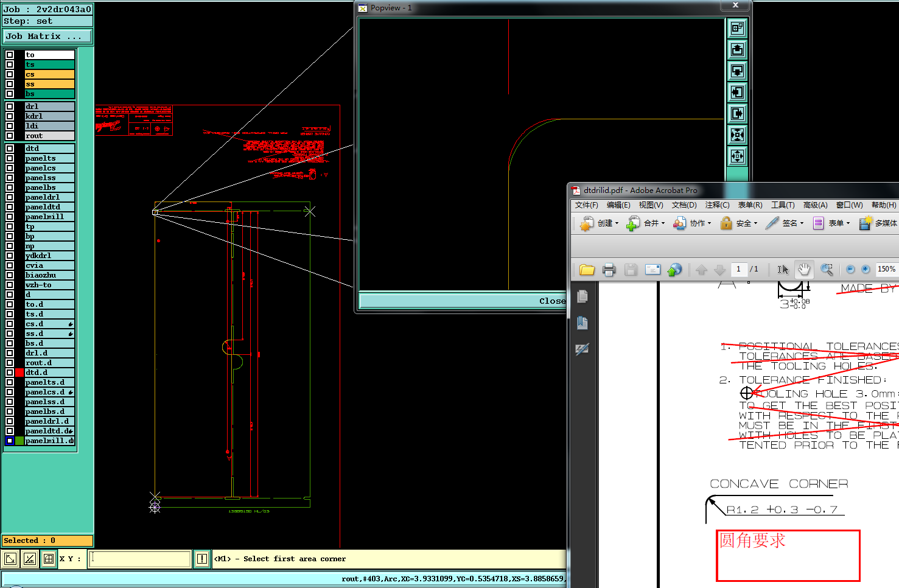Click the exclamation mark icon beside XY field
The width and height of the screenshot is (899, 588).
coord(202,559)
